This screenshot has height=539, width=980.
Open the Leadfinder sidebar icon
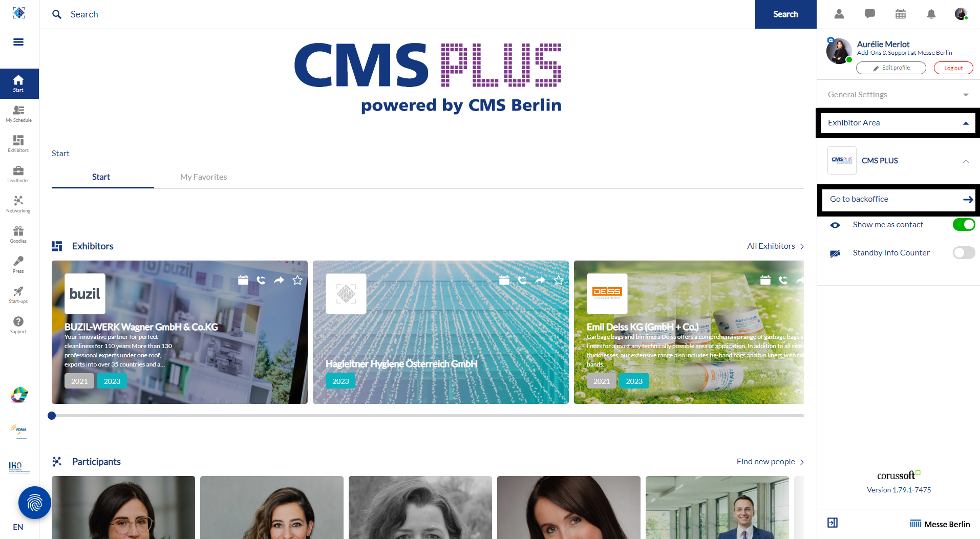tap(18, 174)
